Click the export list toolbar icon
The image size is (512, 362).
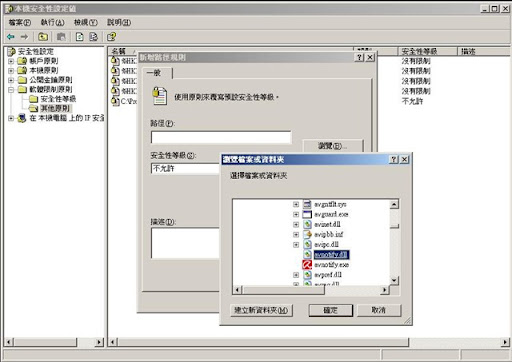click(x=94, y=37)
